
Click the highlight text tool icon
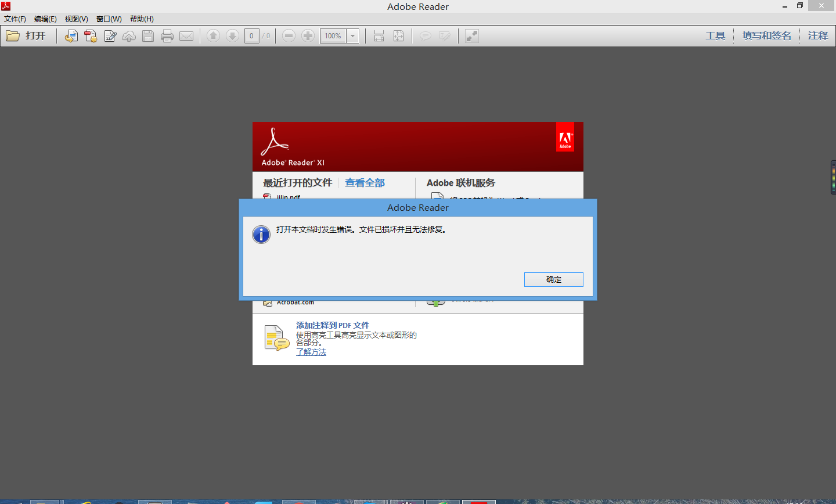click(x=445, y=36)
